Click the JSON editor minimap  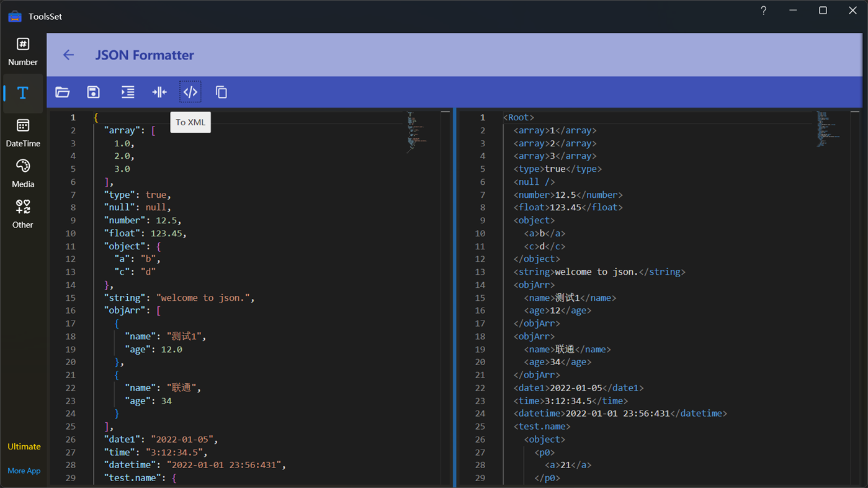click(417, 132)
